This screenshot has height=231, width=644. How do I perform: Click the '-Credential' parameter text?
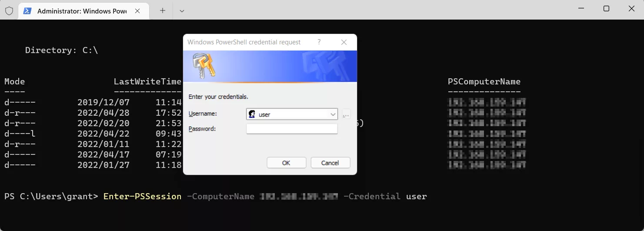click(x=372, y=197)
